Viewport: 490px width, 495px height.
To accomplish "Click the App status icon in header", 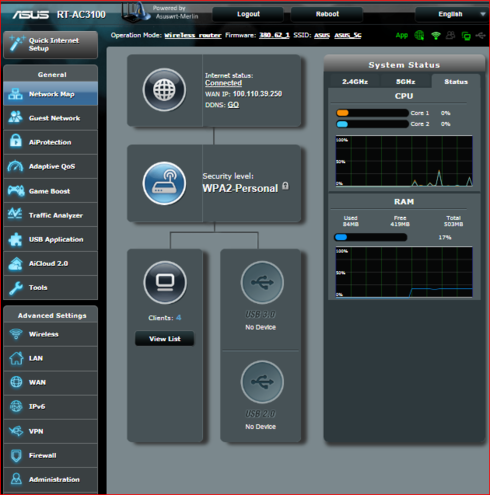I will (402, 35).
